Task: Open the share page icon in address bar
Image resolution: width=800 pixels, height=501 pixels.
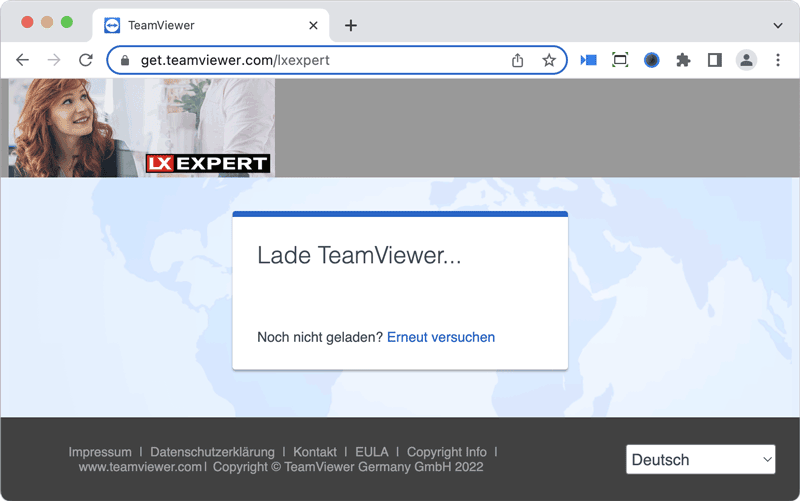Action: tap(517, 60)
